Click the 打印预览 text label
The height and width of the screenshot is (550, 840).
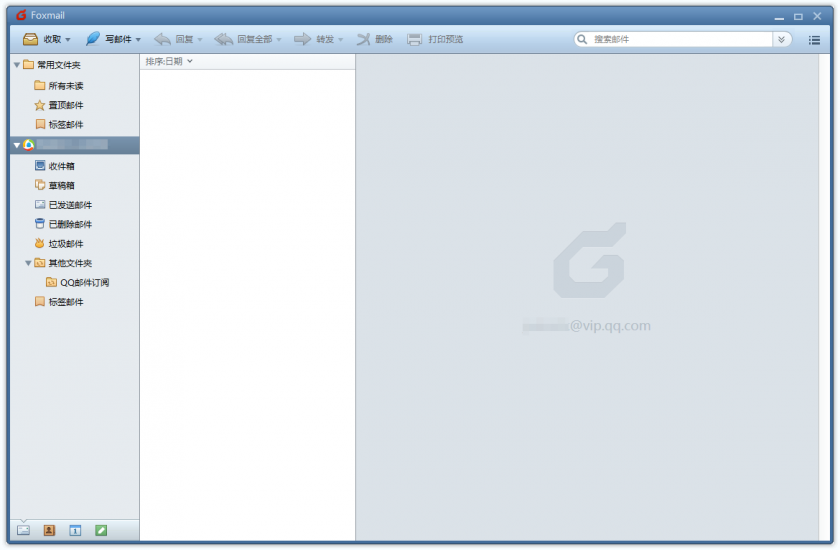pyautogui.click(x=446, y=39)
